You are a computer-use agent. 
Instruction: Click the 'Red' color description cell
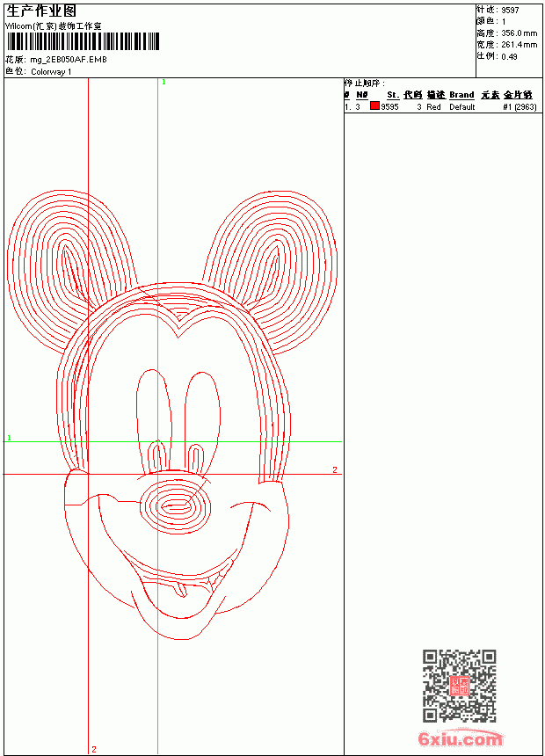click(433, 107)
